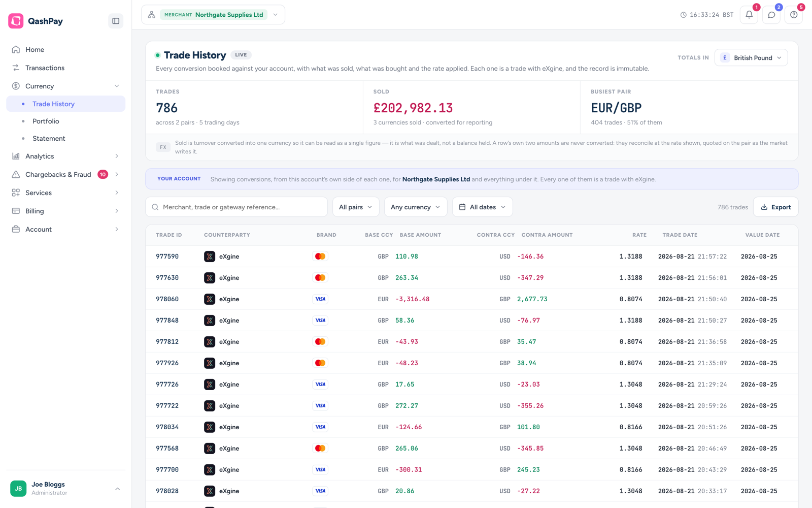Click the LIVE status badge
The width and height of the screenshot is (812, 508).
[241, 55]
